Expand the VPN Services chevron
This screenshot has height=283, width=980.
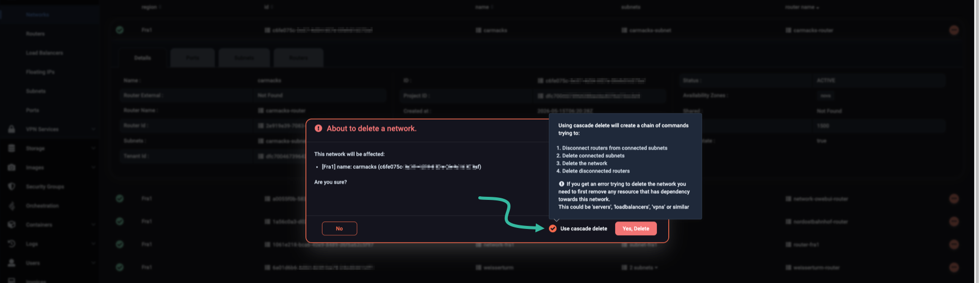(93, 130)
